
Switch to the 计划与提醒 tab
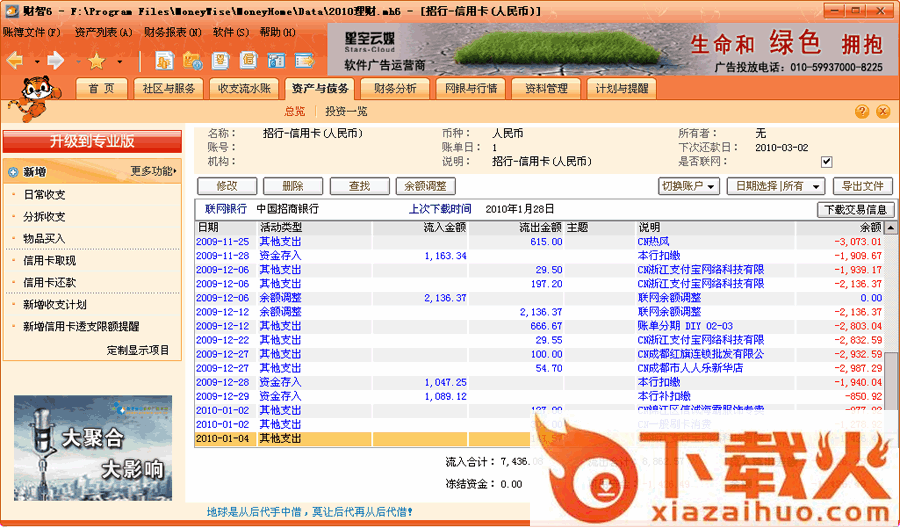pos(622,88)
